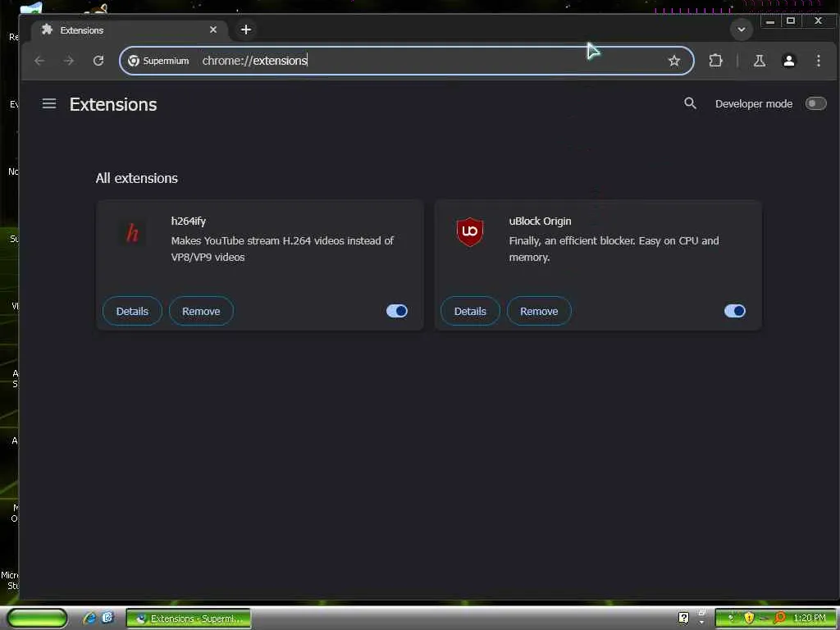This screenshot has width=840, height=630.
Task: Click the h264ify extension name
Action: pyautogui.click(x=189, y=221)
